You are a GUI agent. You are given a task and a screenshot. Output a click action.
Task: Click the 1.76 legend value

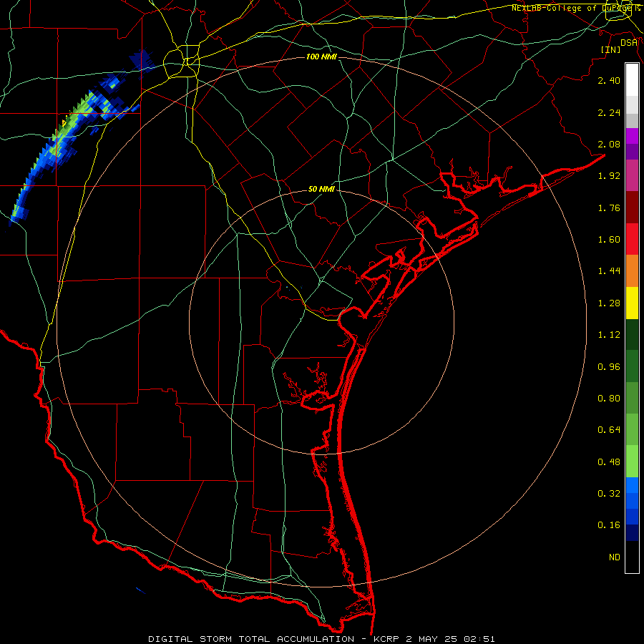click(609, 208)
